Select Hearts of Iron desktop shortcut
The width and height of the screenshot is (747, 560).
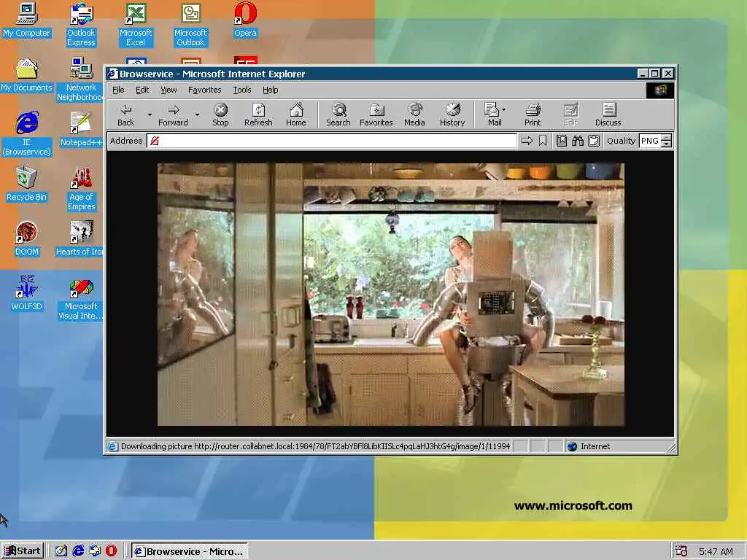[80, 239]
